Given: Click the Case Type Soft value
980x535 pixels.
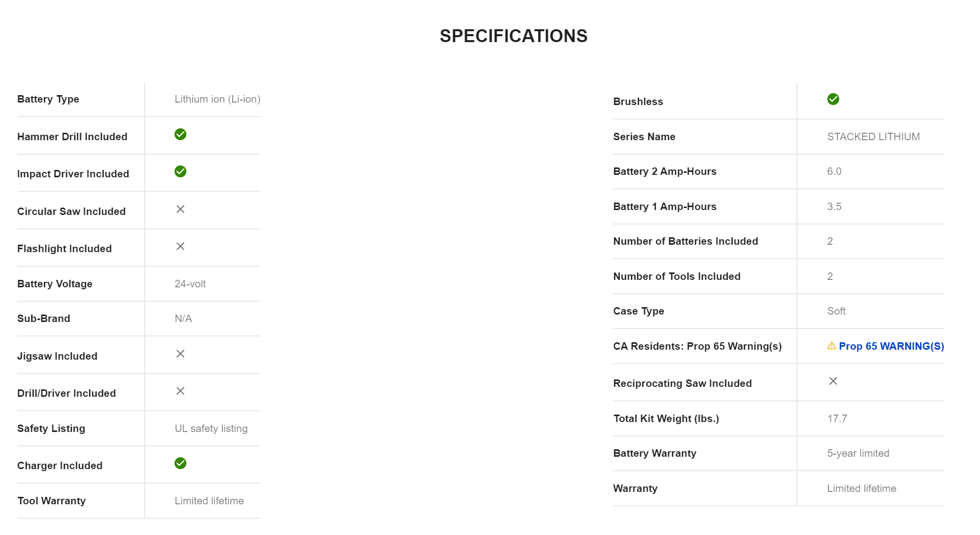Looking at the screenshot, I should 836,311.
